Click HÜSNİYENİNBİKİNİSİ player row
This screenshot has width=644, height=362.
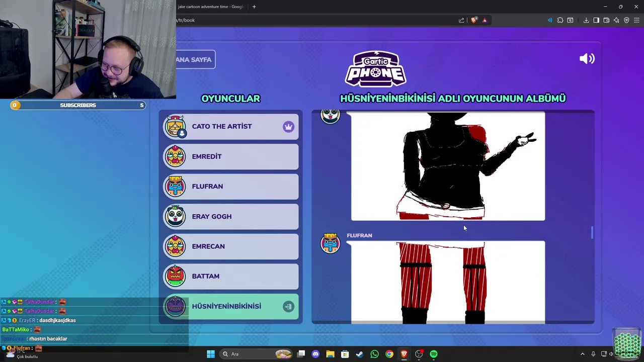pyautogui.click(x=231, y=306)
